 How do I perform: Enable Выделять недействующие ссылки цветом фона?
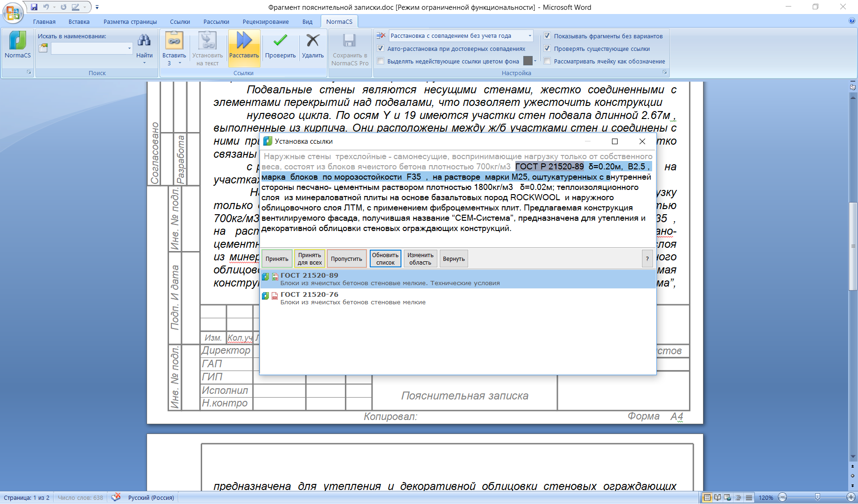(380, 61)
